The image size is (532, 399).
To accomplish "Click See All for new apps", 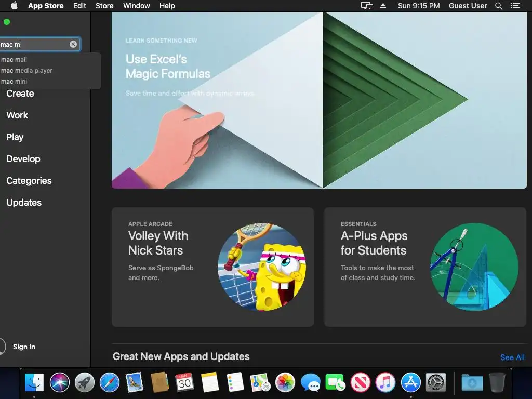I will click(x=512, y=357).
